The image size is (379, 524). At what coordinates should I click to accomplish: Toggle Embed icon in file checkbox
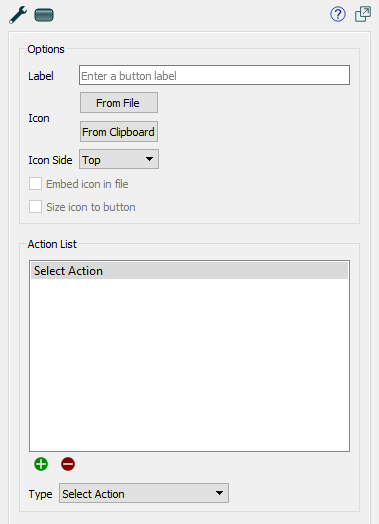click(35, 184)
